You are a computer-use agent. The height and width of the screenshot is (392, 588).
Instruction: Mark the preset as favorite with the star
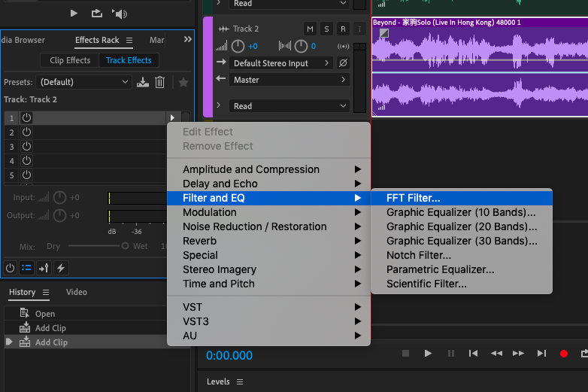tap(183, 82)
